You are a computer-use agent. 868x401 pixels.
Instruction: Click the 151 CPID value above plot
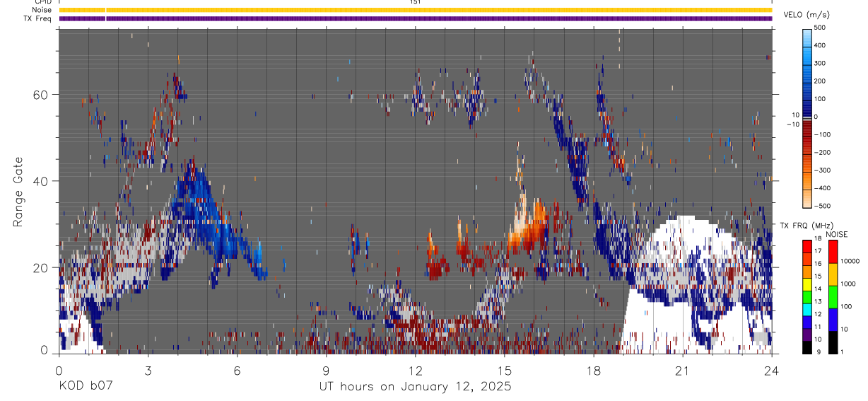[416, 2]
